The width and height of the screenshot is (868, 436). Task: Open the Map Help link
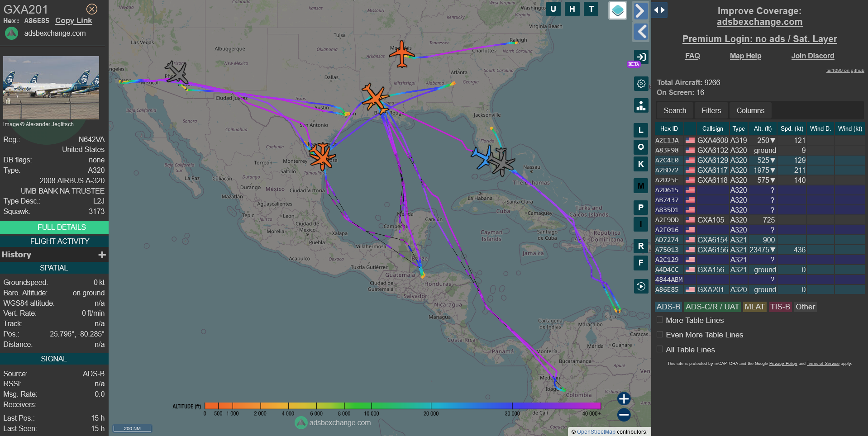745,56
